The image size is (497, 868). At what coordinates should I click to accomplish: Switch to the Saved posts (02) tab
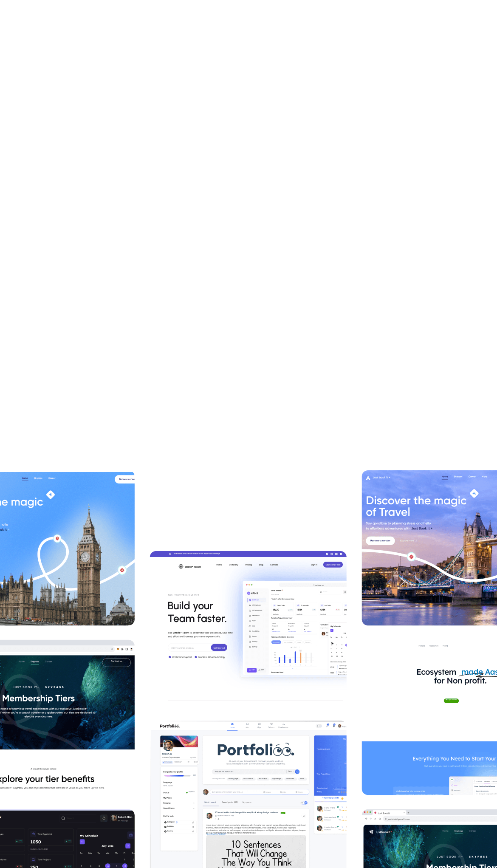tap(230, 802)
